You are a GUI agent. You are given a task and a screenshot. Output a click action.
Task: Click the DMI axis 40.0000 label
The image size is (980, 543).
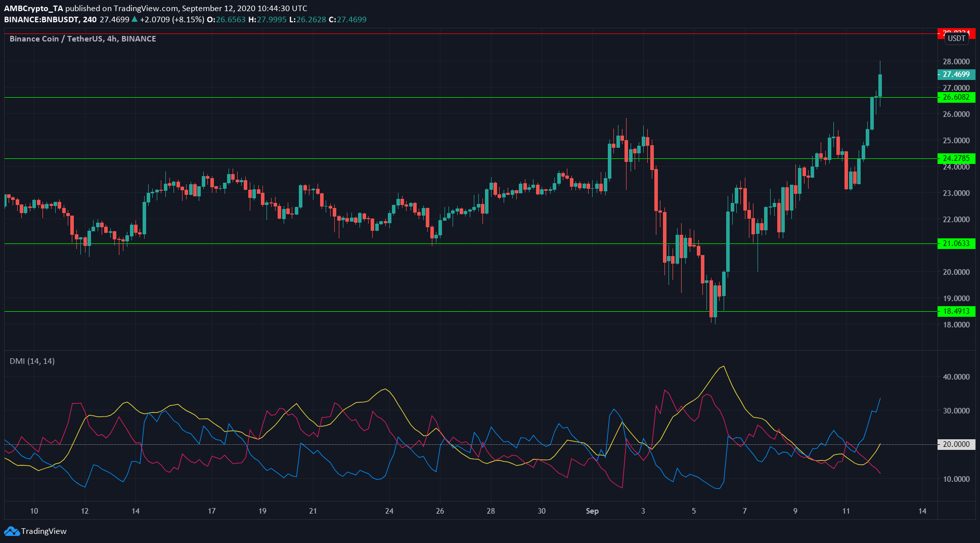pos(956,377)
